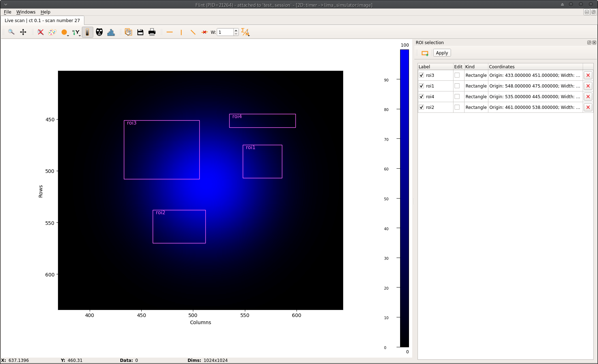Toggle the colorbar display button
The width and height of the screenshot is (598, 364).
(x=88, y=32)
